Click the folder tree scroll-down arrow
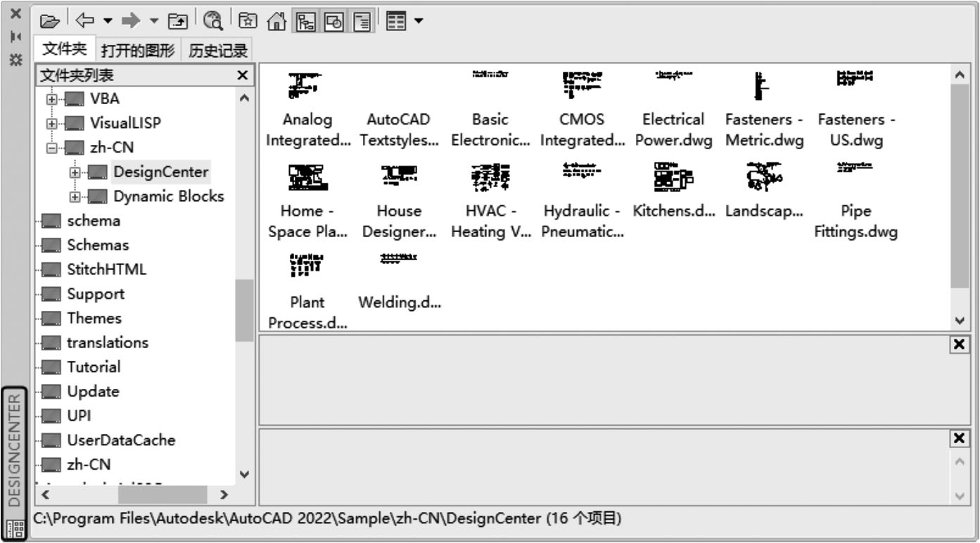Viewport: 980px width, 543px height. [244, 474]
